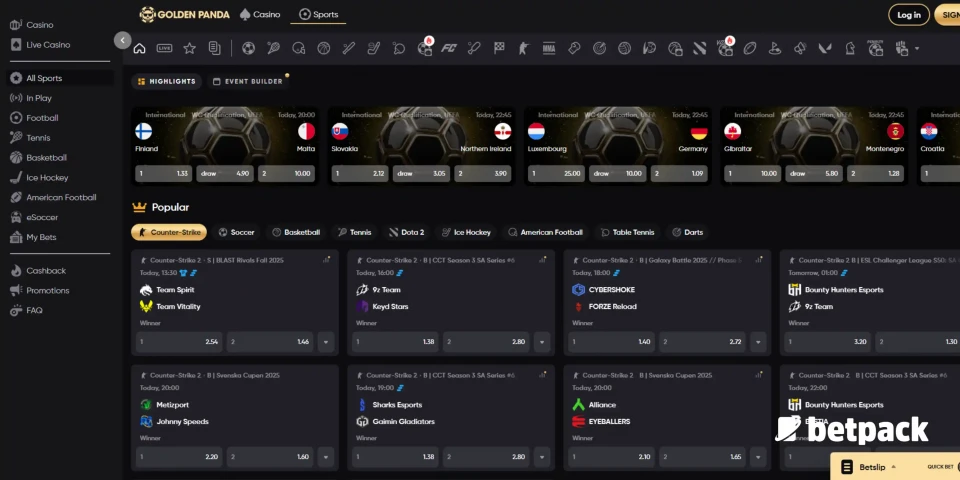Expand more markets for Alliance match
Screen dimensions: 960x480
tap(758, 457)
